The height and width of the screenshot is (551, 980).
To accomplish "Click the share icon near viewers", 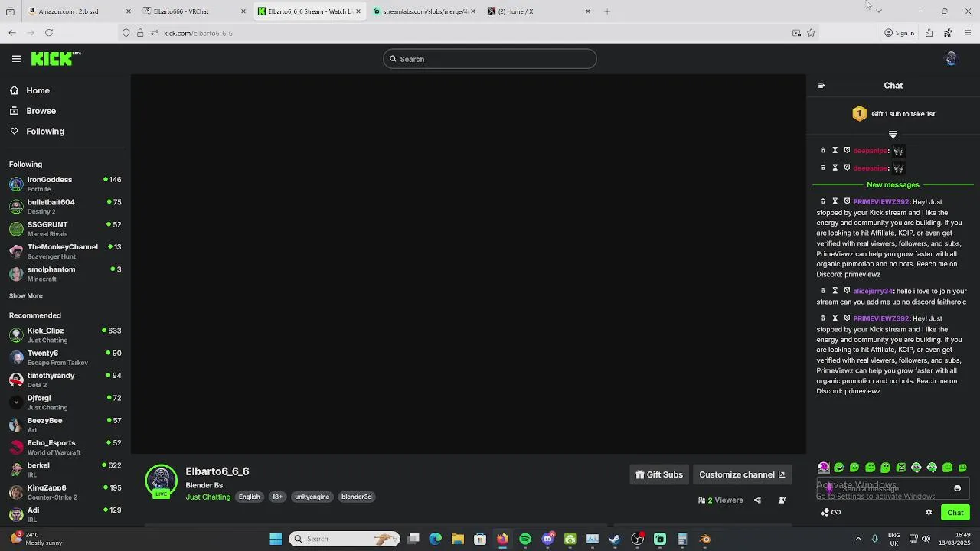I will (x=757, y=500).
